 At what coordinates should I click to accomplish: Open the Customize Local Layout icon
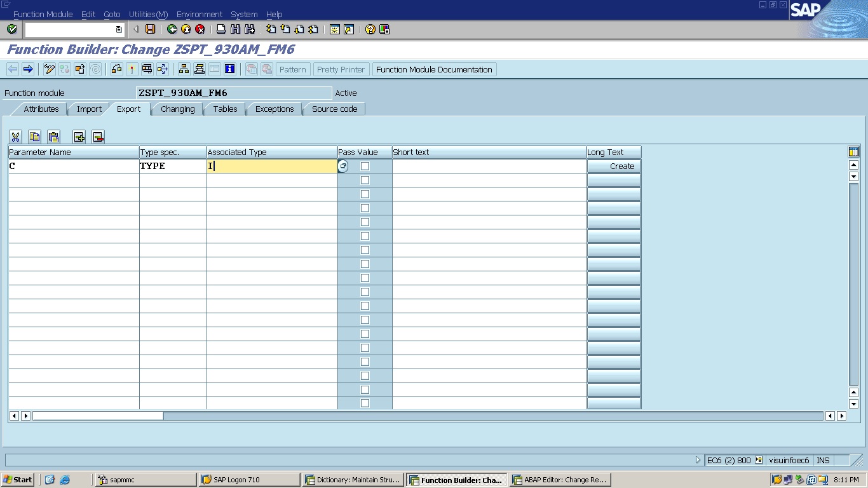(384, 29)
